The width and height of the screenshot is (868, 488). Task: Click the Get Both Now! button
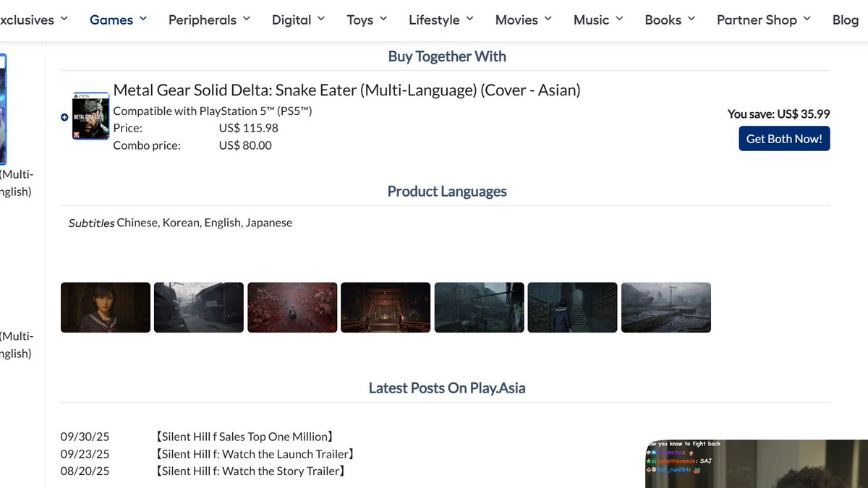click(784, 139)
